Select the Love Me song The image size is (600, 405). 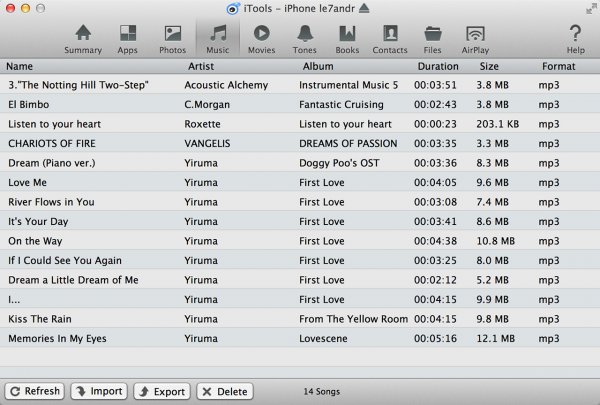tap(28, 183)
